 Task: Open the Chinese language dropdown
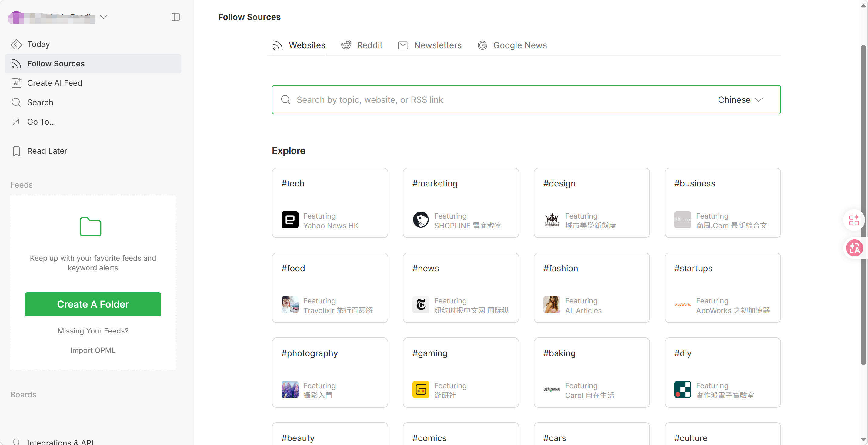click(x=740, y=100)
